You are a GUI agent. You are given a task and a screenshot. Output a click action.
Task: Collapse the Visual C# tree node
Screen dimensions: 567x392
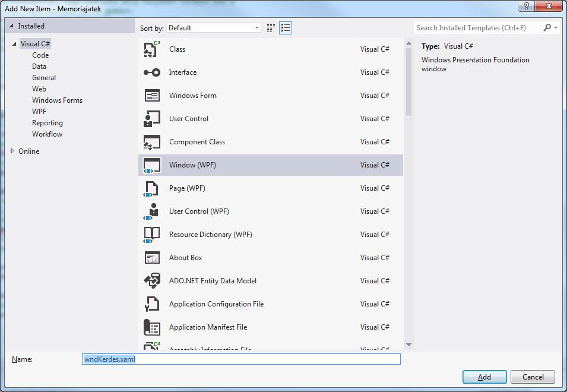[14, 44]
